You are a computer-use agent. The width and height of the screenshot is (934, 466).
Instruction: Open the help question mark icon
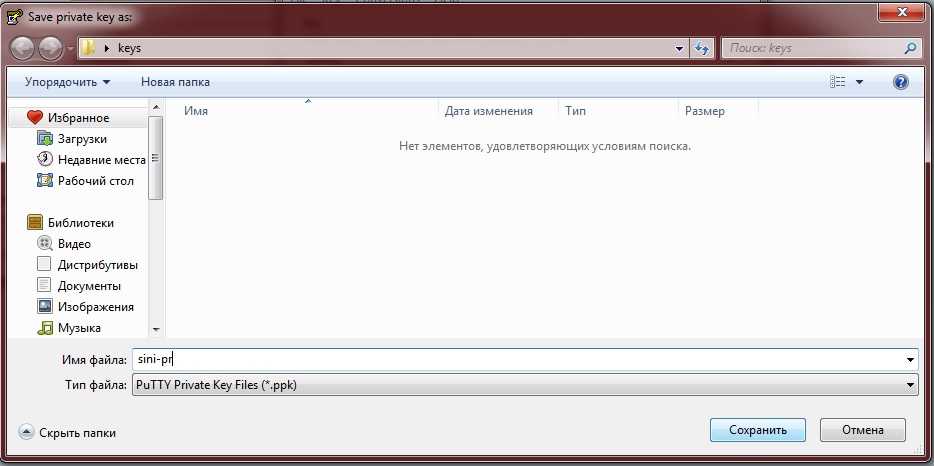(x=900, y=82)
